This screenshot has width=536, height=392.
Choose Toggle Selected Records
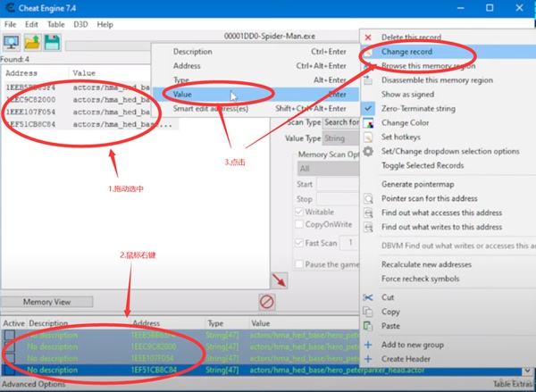pyautogui.click(x=448, y=166)
